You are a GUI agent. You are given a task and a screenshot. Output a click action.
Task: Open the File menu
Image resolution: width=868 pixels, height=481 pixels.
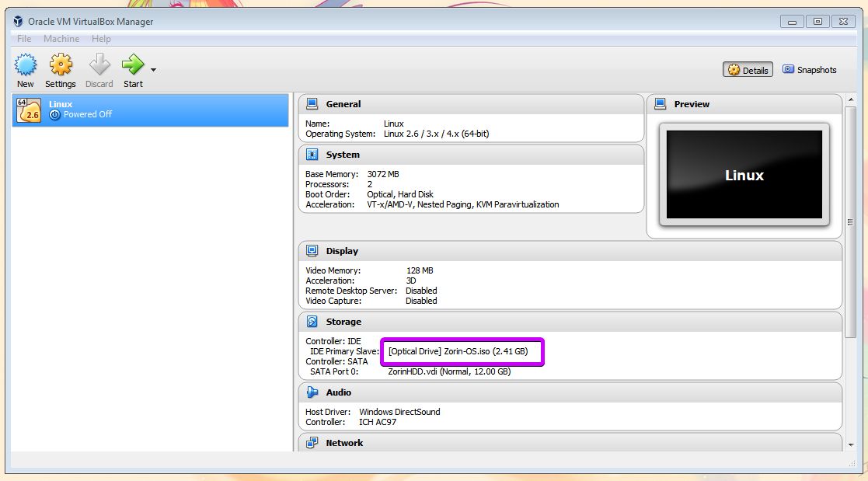coord(24,39)
